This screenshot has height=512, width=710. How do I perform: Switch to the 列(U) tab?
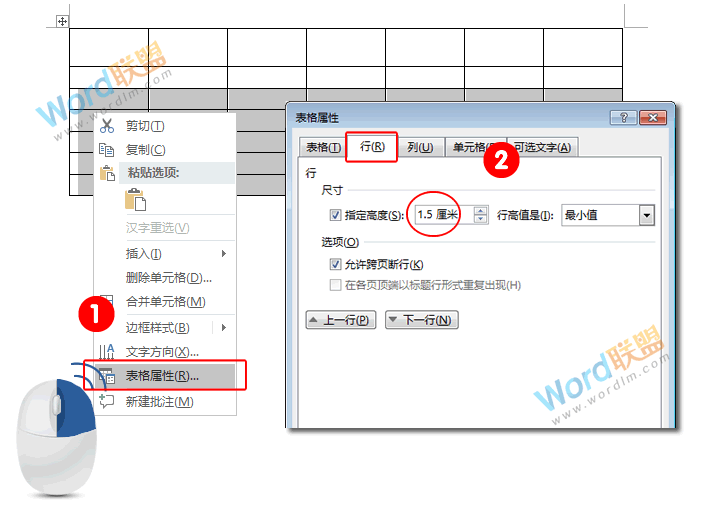coord(420,147)
